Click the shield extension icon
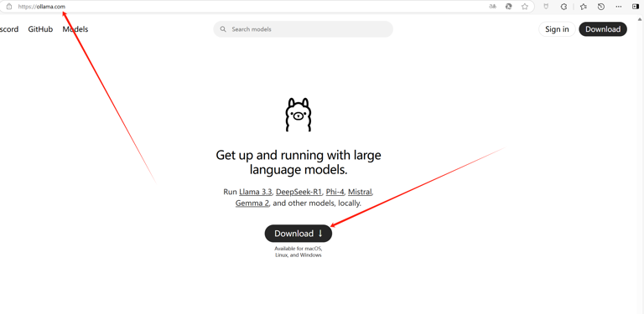Image resolution: width=644 pixels, height=314 pixels. 546,7
